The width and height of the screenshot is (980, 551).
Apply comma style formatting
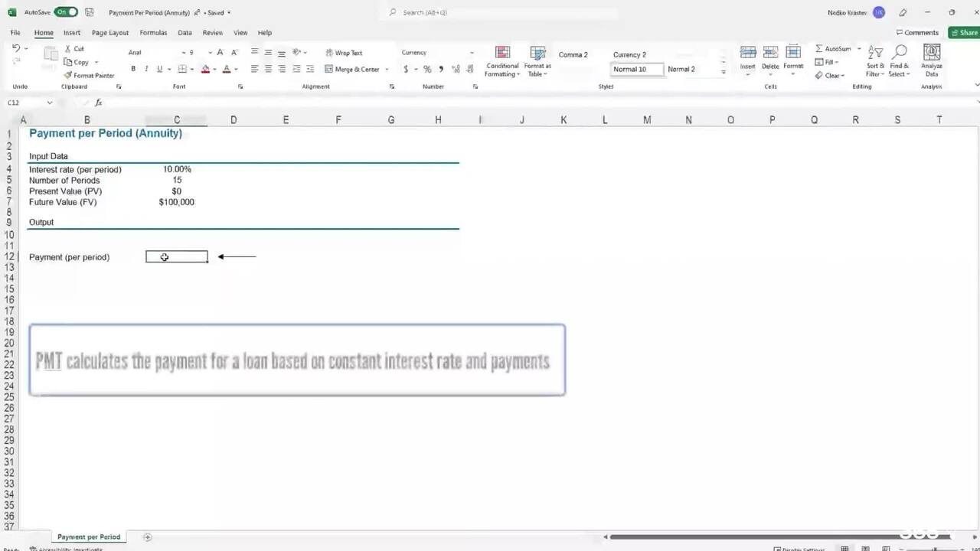441,69
